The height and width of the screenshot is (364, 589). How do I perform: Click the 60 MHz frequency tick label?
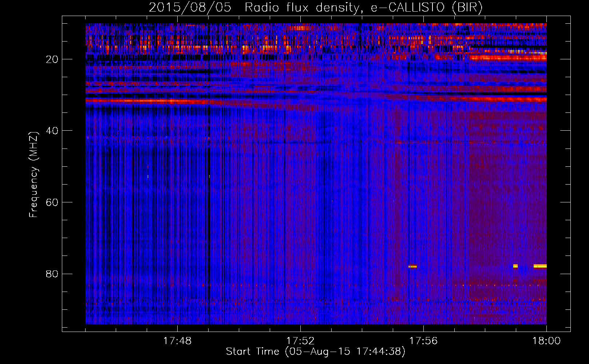[x=52, y=202]
